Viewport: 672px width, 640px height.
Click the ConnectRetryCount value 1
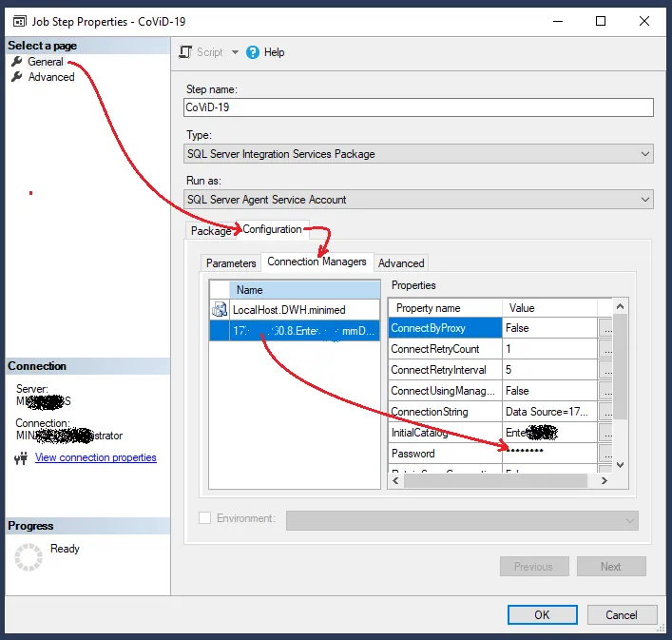click(x=549, y=349)
